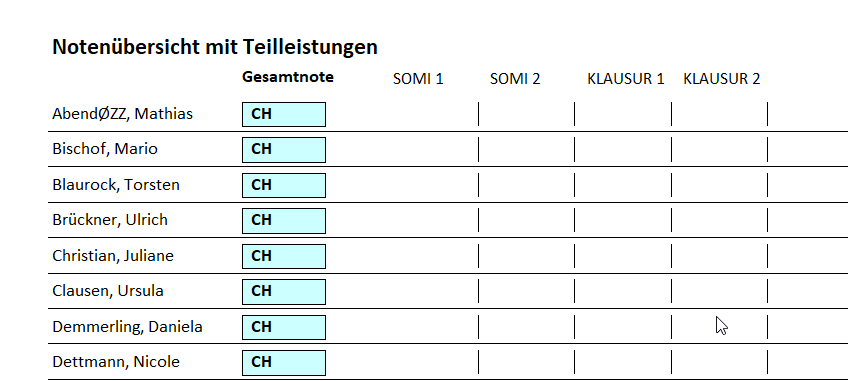Viewport: 848px width, 381px height.
Task: Click the KLAUSUR 1 column header
Action: (626, 79)
